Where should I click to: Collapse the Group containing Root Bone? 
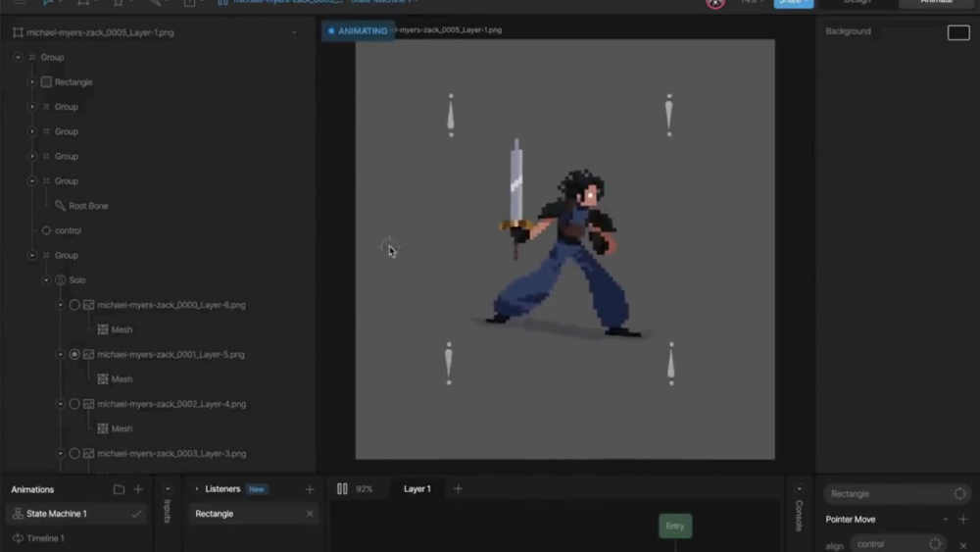(32, 180)
